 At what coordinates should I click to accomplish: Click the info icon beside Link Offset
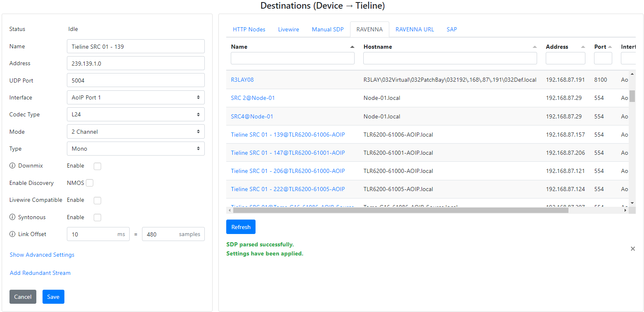coord(12,234)
